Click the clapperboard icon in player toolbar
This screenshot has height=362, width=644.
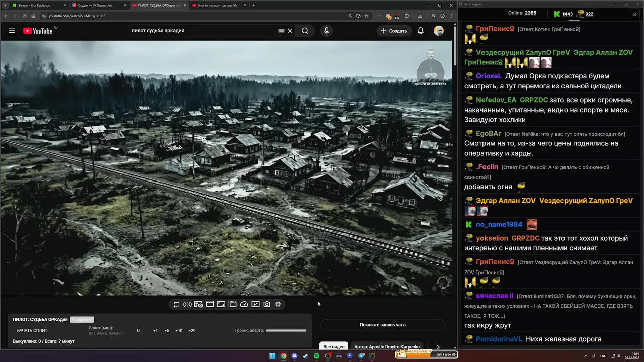pos(210,304)
